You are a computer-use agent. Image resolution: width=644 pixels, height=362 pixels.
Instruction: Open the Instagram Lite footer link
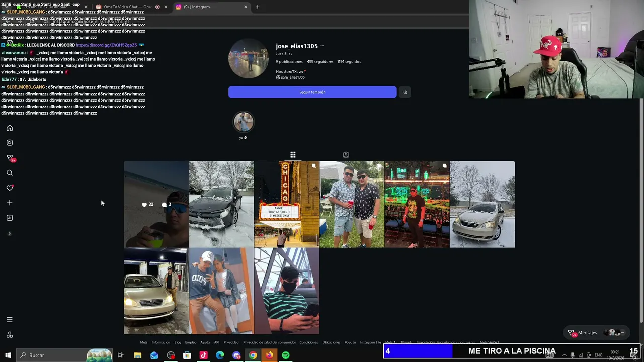pos(371,342)
